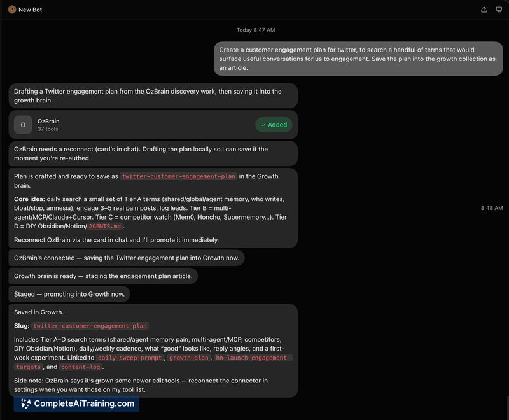Click the New Bot title text
This screenshot has height=420, width=509.
(x=30, y=10)
